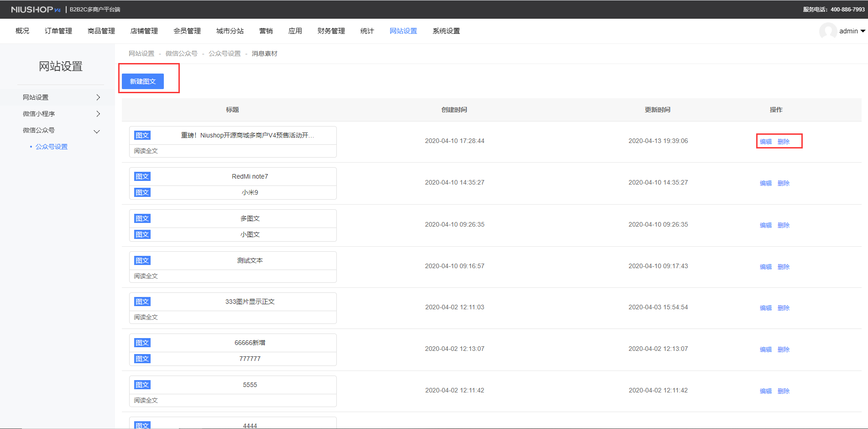Open the 会员管理 menu
868x429 pixels.
[x=187, y=31]
